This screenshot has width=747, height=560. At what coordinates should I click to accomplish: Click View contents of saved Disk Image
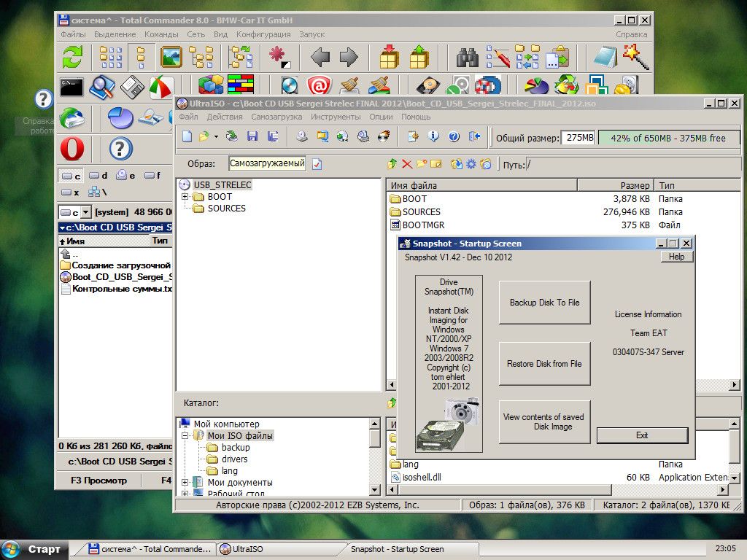(x=544, y=422)
